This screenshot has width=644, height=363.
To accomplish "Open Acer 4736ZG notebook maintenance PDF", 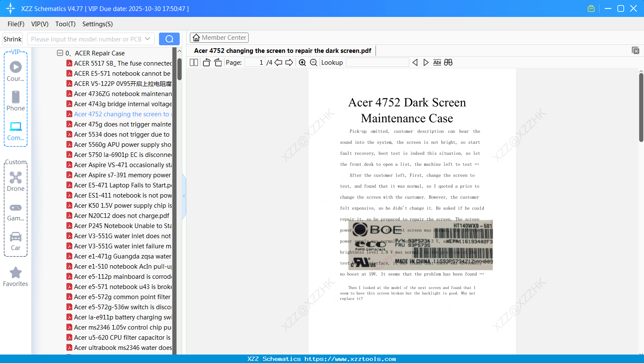I will click(x=119, y=94).
